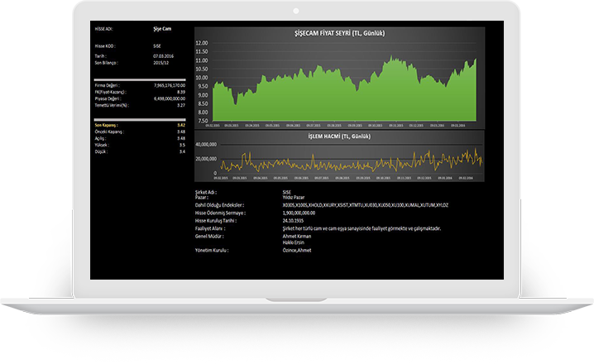Click the 'Yönetim Kurulu :' label
The image size is (594, 364).
click(212, 251)
